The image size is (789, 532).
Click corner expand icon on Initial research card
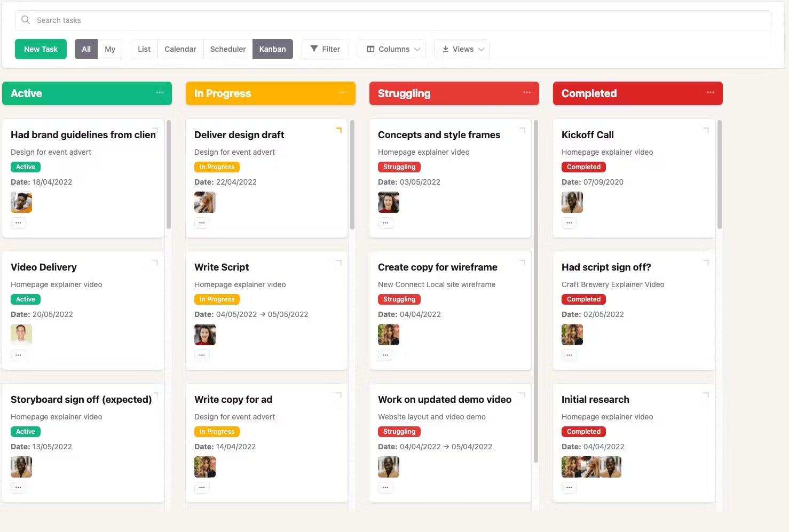pyautogui.click(x=706, y=395)
